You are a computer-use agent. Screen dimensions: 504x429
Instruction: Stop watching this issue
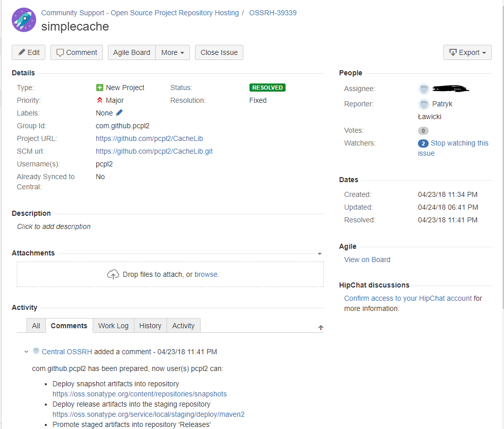[459, 144]
